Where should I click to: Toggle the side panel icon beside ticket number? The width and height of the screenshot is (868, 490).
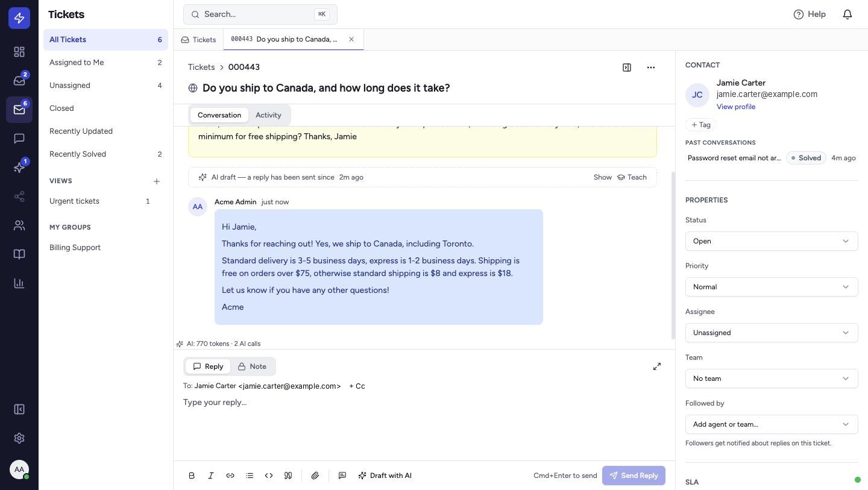[627, 68]
